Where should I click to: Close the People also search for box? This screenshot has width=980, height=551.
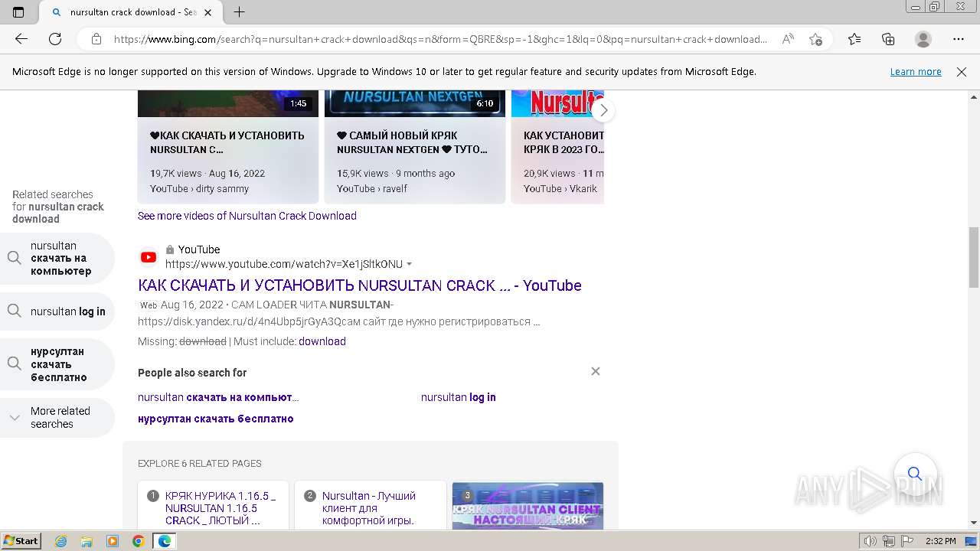(x=596, y=371)
